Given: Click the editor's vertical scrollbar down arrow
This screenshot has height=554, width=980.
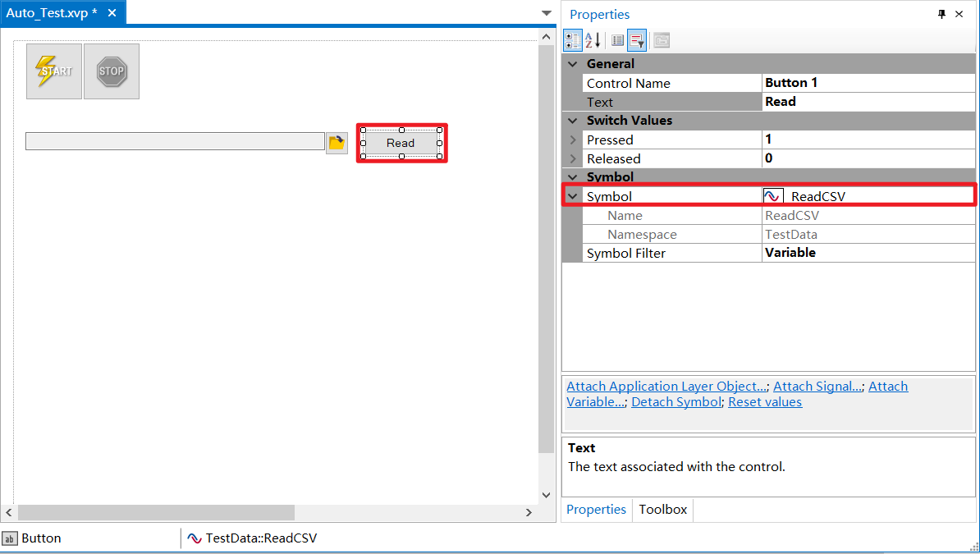Looking at the screenshot, I should click(x=547, y=495).
